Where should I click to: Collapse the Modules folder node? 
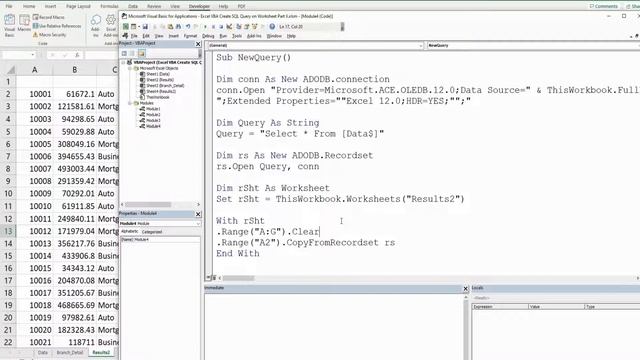130,103
